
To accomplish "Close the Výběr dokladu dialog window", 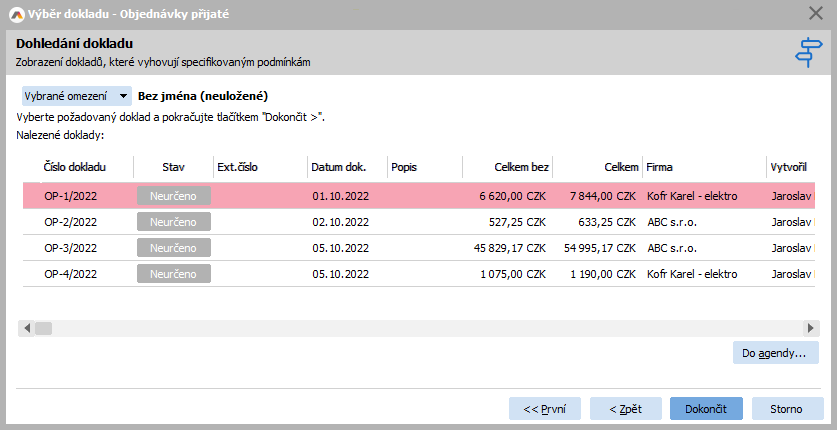I will point(815,13).
